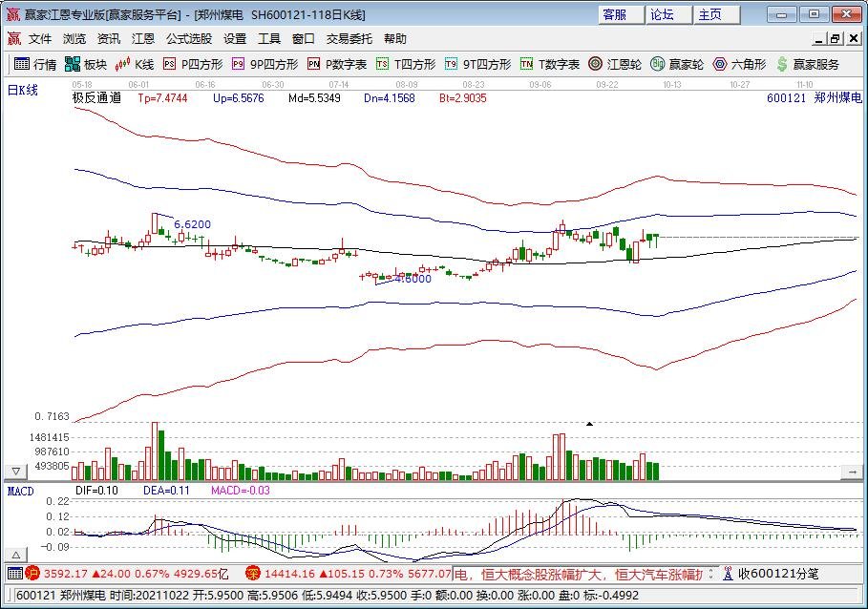Click the 主页 homepage button
This screenshot has height=609, width=868.
(711, 14)
